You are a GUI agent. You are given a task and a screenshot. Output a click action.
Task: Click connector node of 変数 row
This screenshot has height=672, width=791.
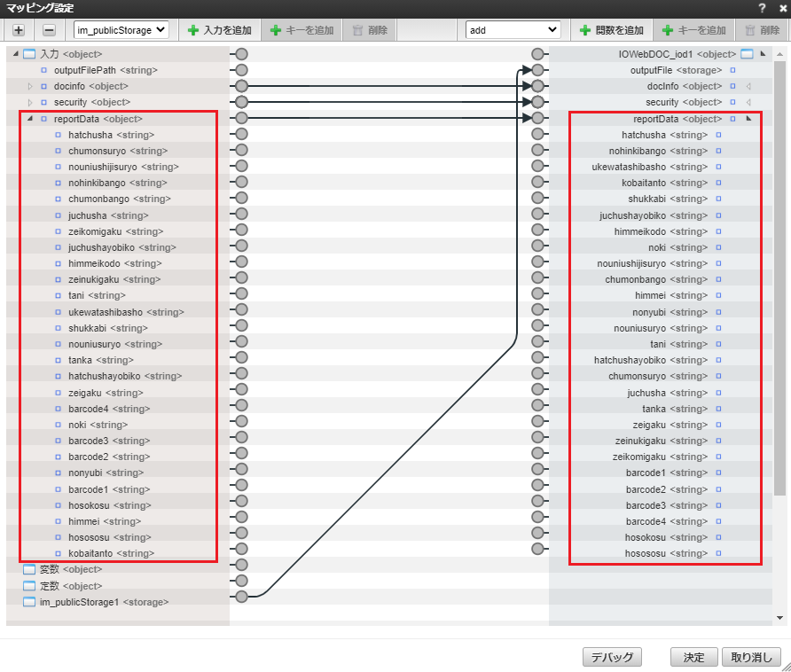tap(241, 565)
